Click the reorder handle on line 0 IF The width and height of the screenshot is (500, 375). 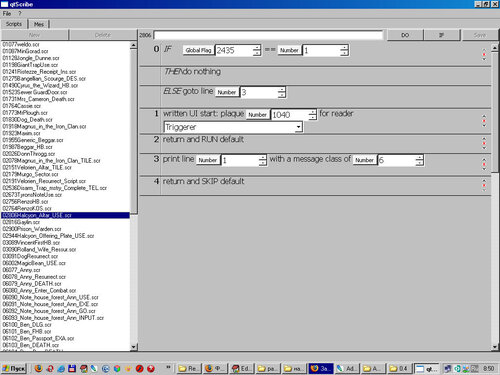(484, 55)
